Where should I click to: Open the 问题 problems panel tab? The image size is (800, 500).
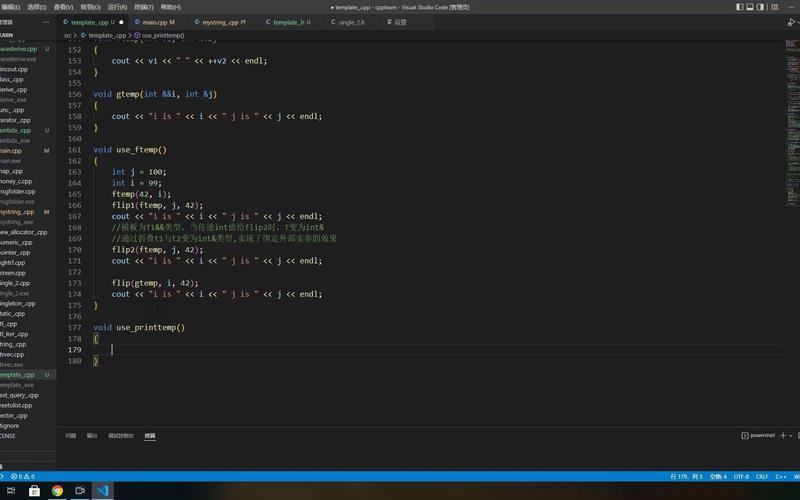pyautogui.click(x=71, y=436)
